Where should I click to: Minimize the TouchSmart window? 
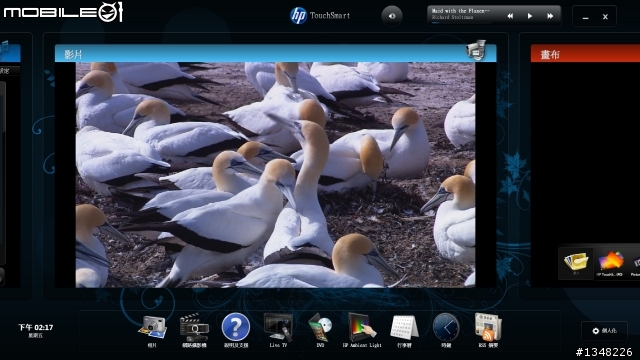pyautogui.click(x=585, y=17)
